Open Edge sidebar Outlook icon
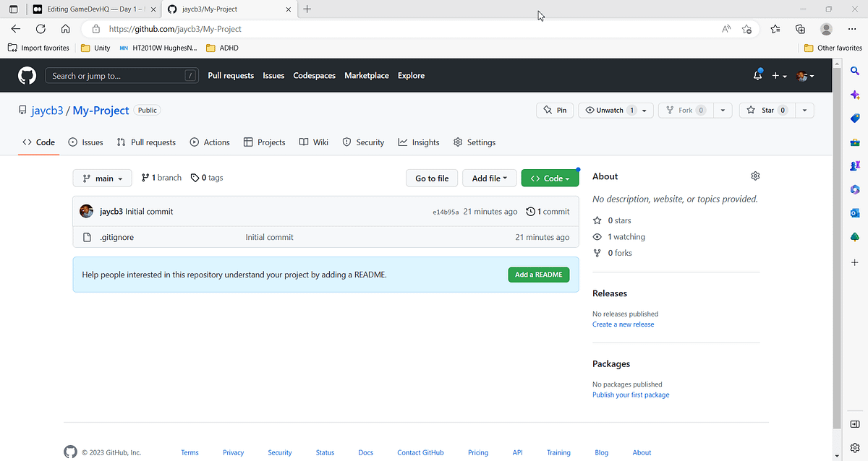The width and height of the screenshot is (868, 461). [854, 213]
